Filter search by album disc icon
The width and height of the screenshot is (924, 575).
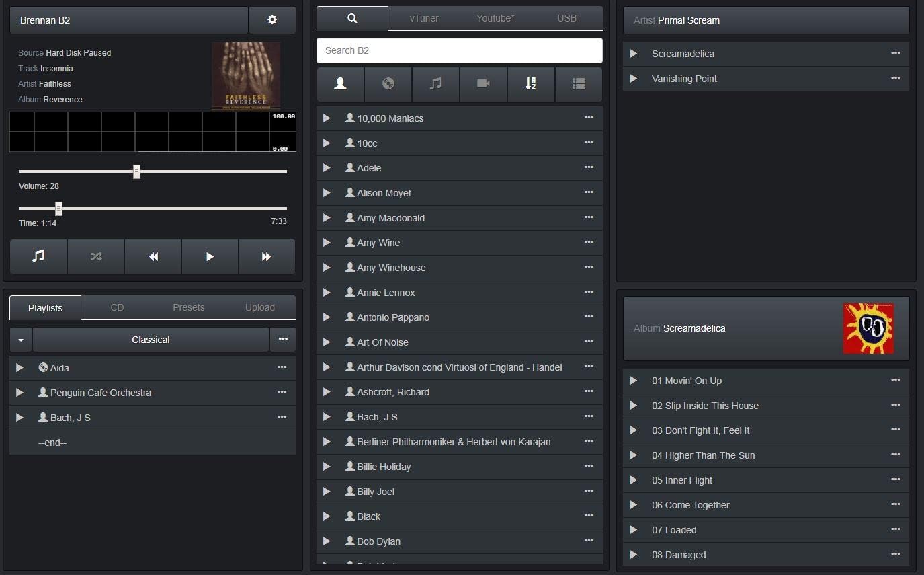click(388, 84)
